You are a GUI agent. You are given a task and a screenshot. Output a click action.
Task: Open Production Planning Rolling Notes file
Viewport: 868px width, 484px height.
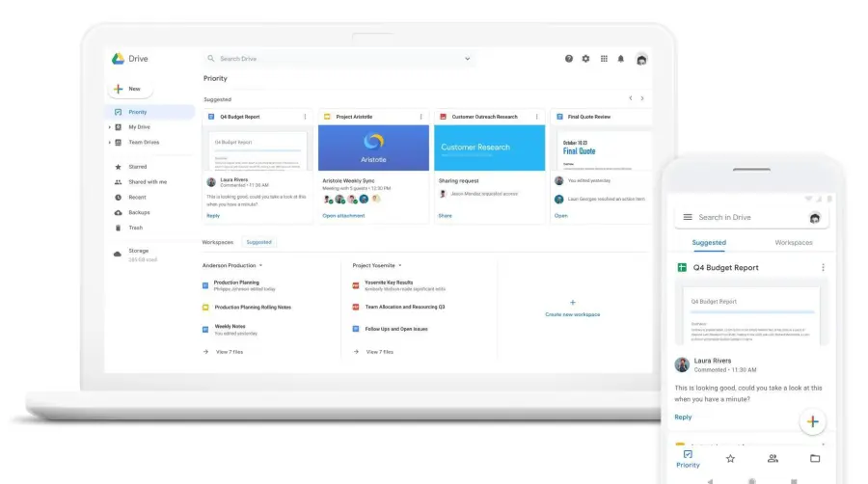(x=253, y=307)
